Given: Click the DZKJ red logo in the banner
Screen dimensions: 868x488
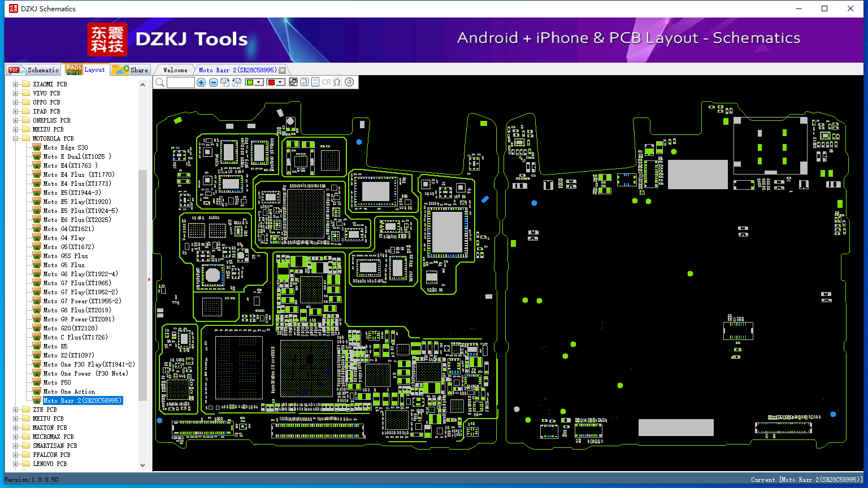Looking at the screenshot, I should tap(107, 40).
